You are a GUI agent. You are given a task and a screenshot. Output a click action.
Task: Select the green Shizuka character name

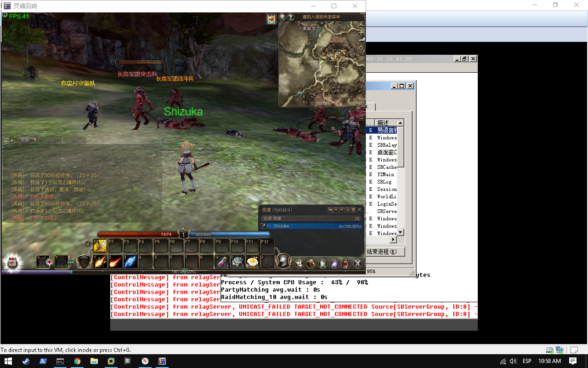click(x=183, y=111)
